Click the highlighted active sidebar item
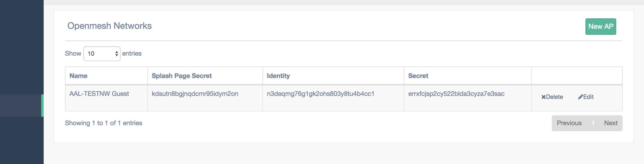The height and width of the screenshot is (164, 644). point(22,105)
